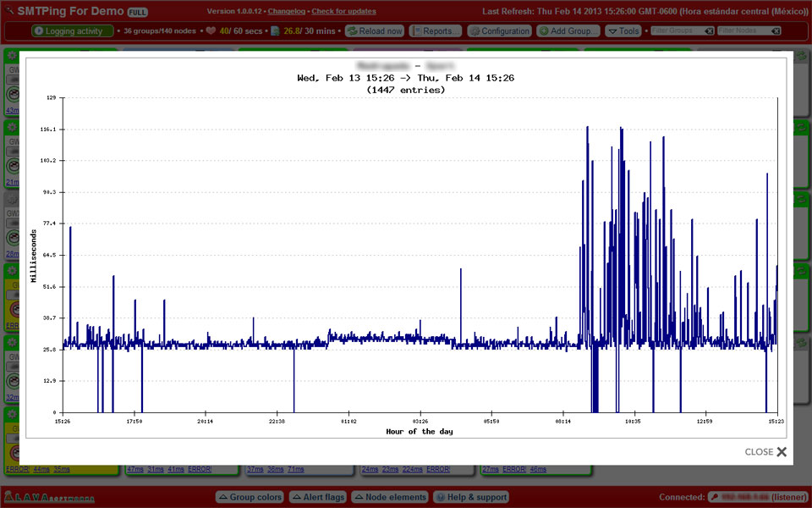Open the Changelog link
This screenshot has height=508, width=812.
click(287, 12)
